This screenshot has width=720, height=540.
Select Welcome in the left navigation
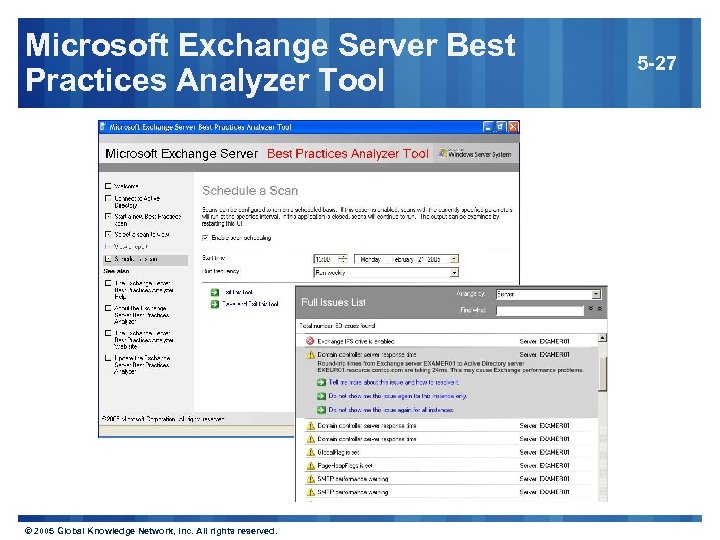coord(126,186)
